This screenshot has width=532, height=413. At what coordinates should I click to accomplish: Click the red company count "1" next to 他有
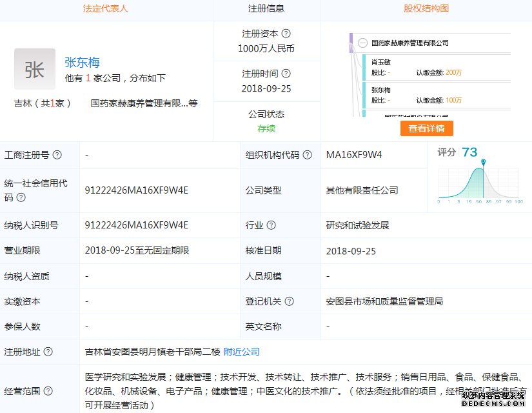coord(88,78)
